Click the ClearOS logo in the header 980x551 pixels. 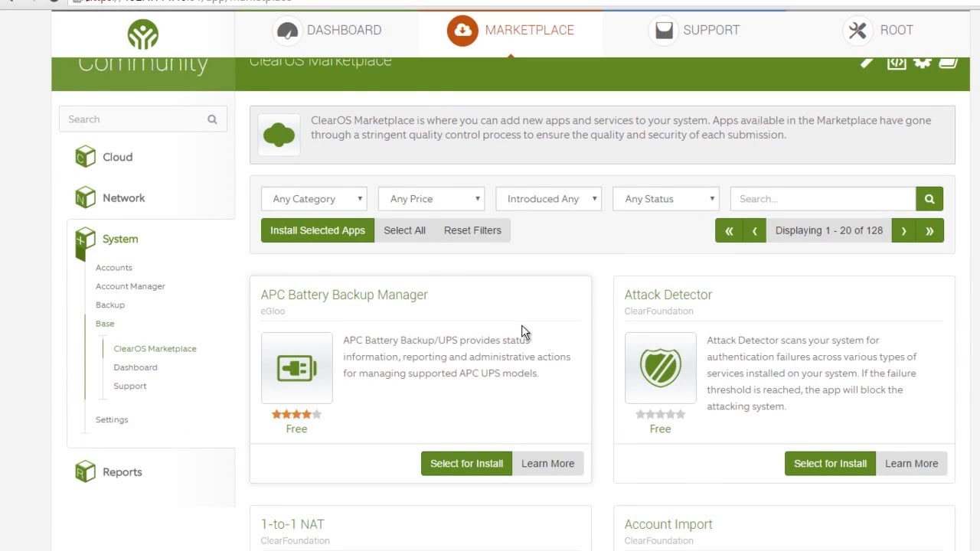point(143,34)
